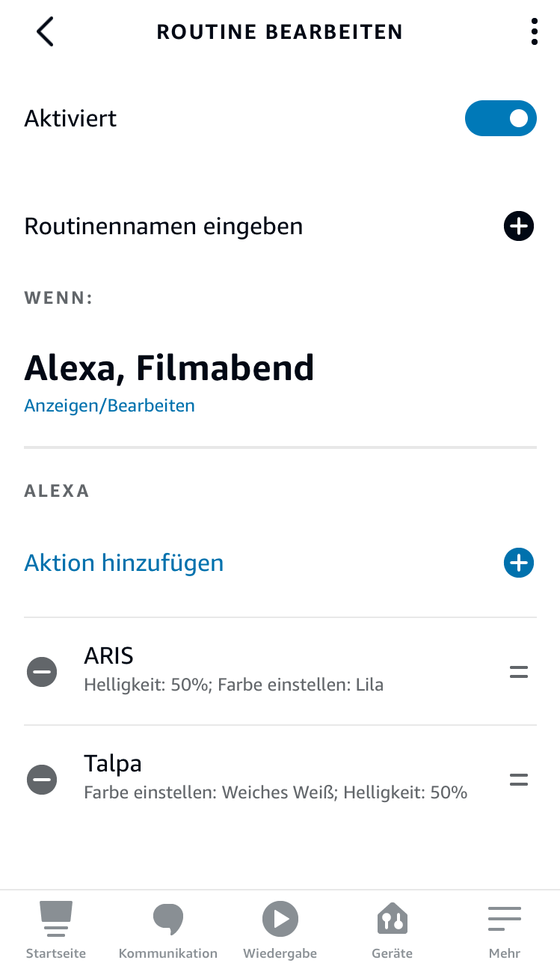Open the Geräte devices tab
Screen dimensions: 560x966
pyautogui.click(x=393, y=929)
